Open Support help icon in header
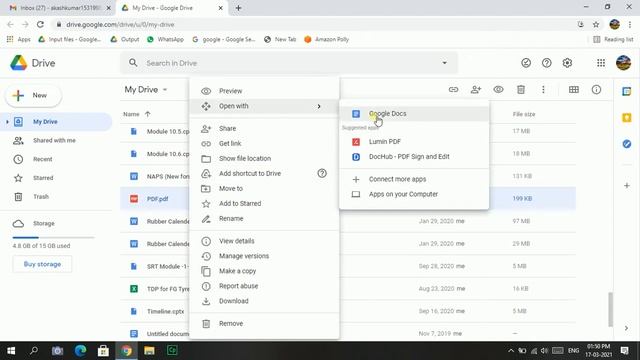This screenshot has height=360, width=640. pos(547,63)
